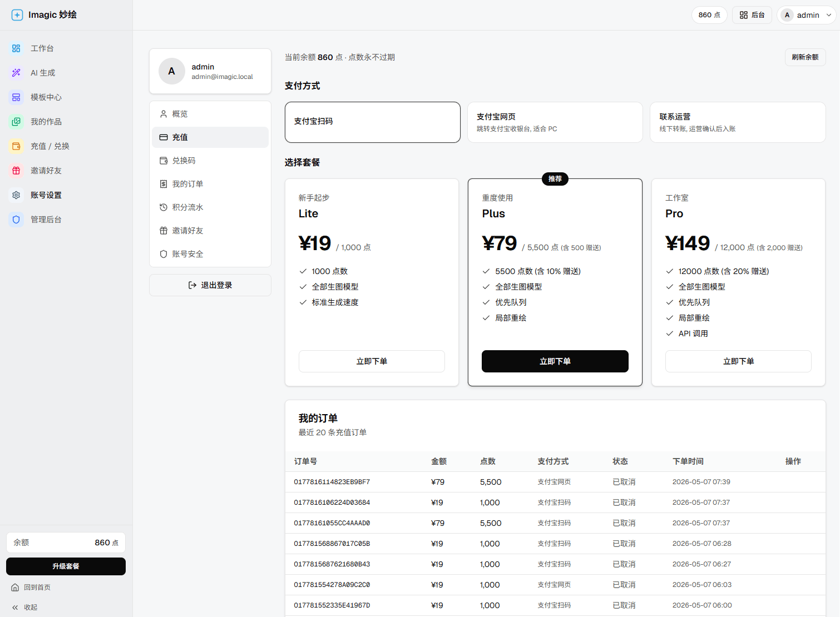Open 充值 tab in account menu
840x617 pixels.
point(210,137)
